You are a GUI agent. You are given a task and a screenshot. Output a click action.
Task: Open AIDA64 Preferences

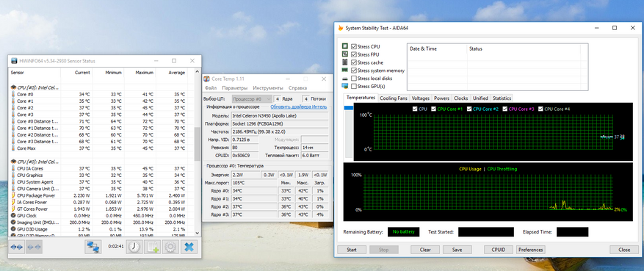[531, 250]
